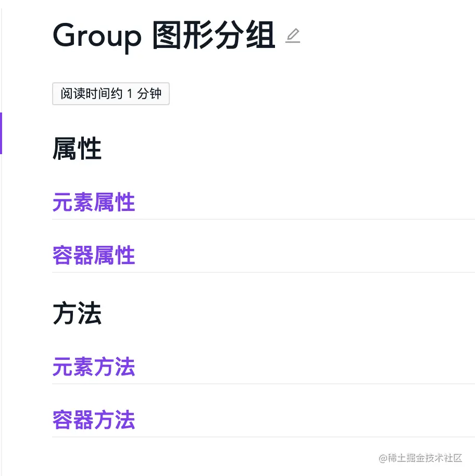Open the 元素属性 link
Screen dimensions: 475x476
pyautogui.click(x=94, y=202)
